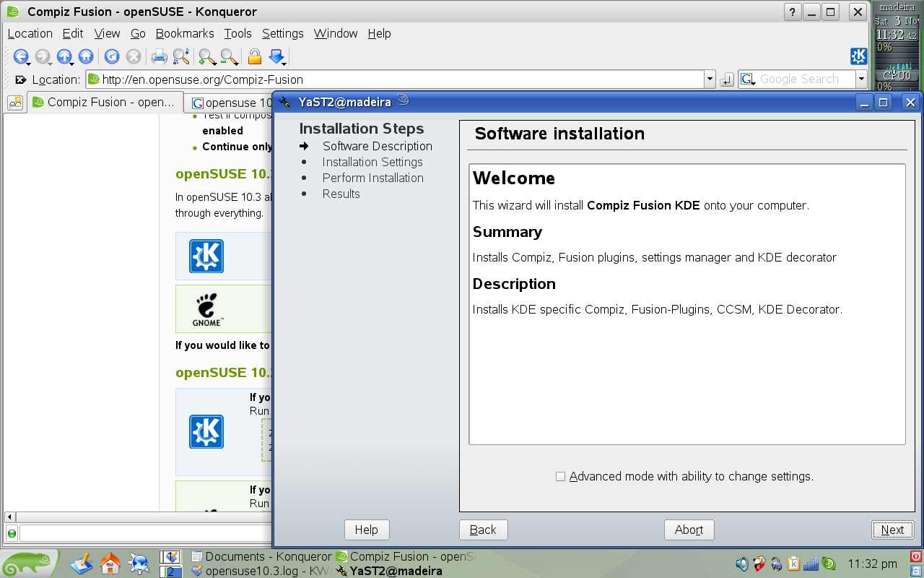Click Find magnifier icon in Konqueror toolbar
Screen dimensions: 924x578
(181, 56)
